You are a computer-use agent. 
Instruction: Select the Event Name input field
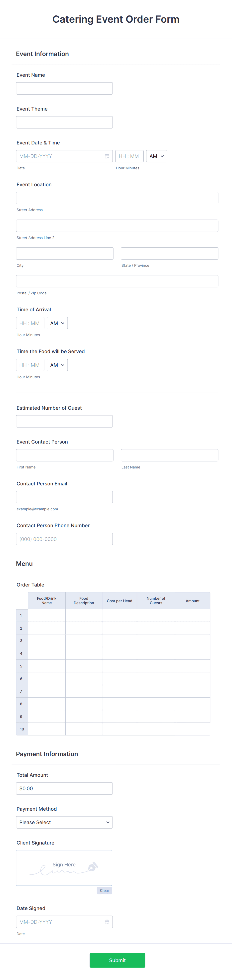(64, 88)
